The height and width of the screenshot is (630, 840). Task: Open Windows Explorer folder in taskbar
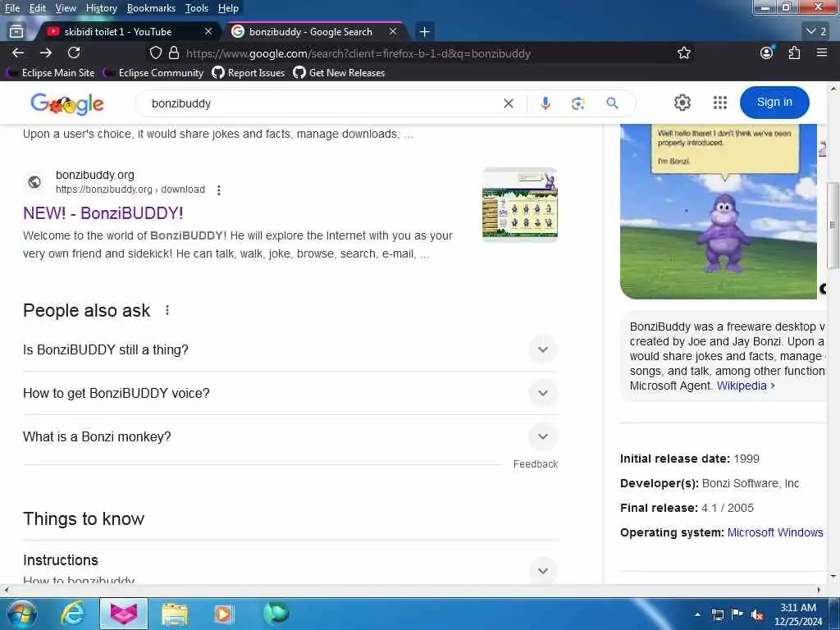click(174, 614)
